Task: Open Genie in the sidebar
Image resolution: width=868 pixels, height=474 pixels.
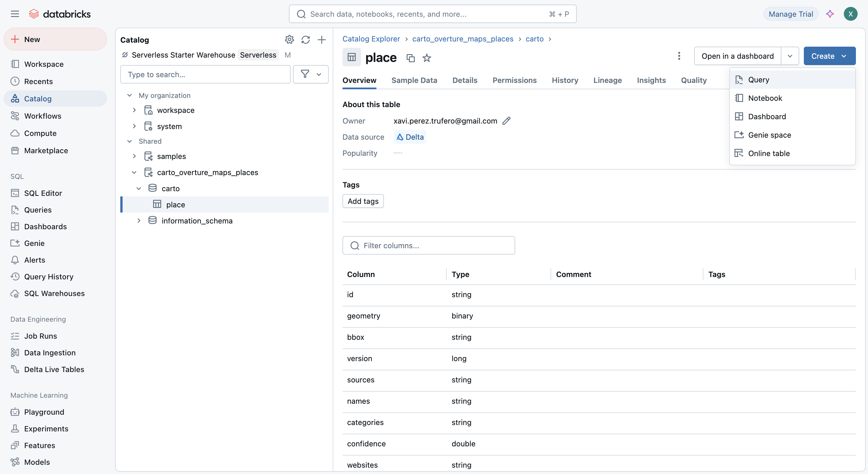Action: (x=55, y=243)
